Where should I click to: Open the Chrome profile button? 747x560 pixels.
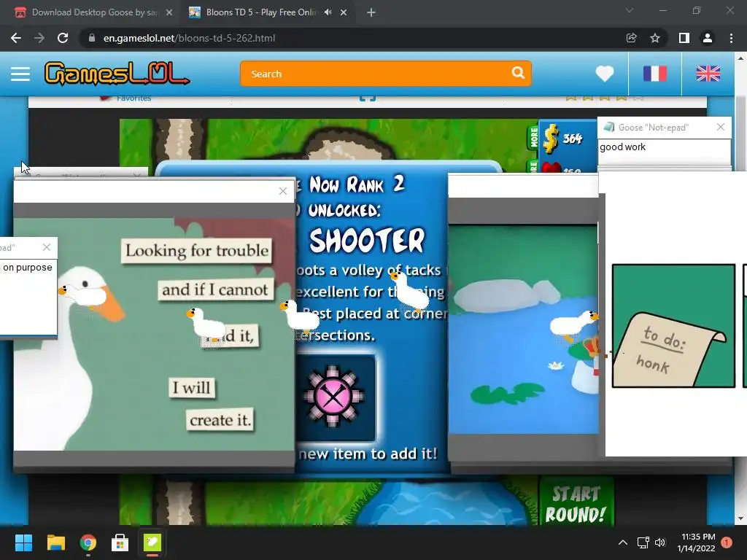[x=708, y=38]
